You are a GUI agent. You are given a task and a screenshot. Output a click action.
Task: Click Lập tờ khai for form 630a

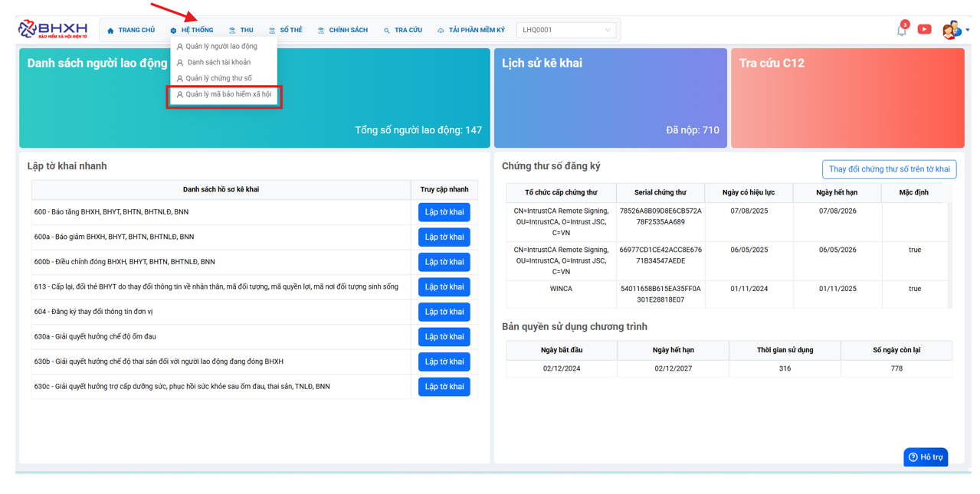(x=444, y=337)
